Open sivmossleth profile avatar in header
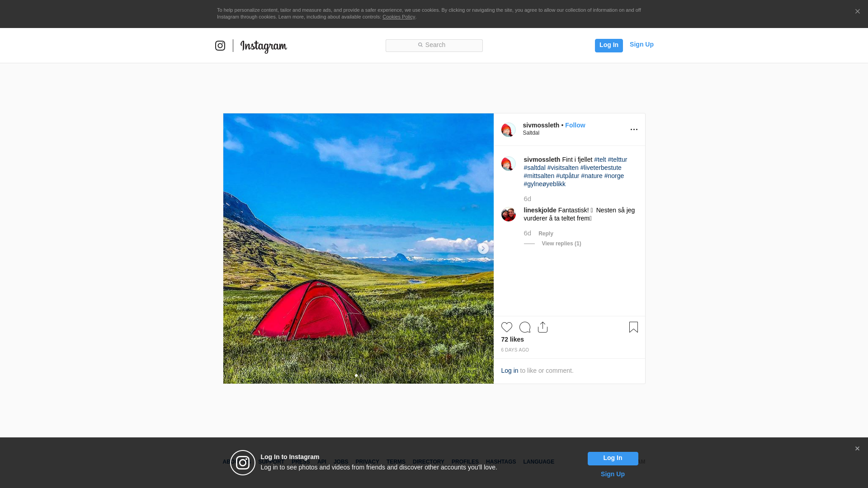This screenshot has width=868, height=488. click(508, 130)
